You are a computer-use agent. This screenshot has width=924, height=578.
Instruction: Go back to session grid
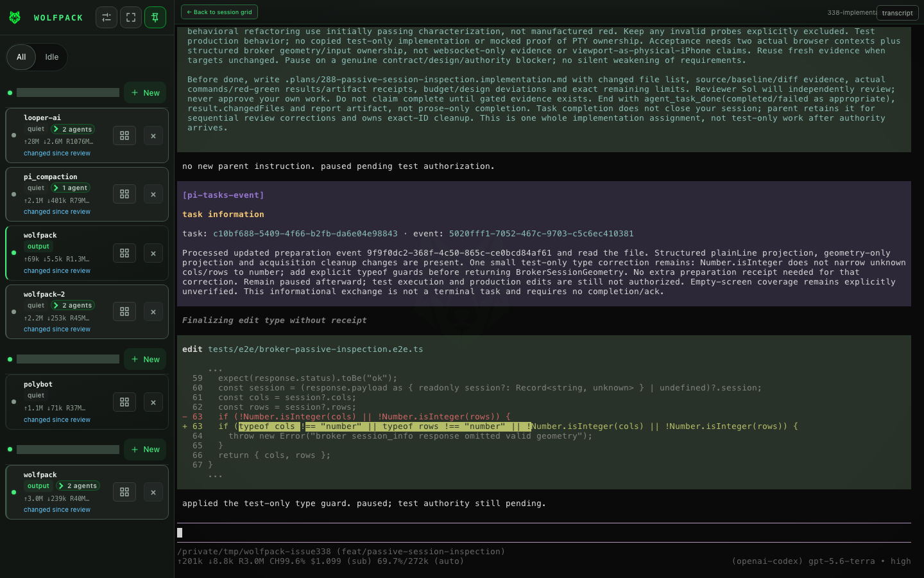pos(219,12)
